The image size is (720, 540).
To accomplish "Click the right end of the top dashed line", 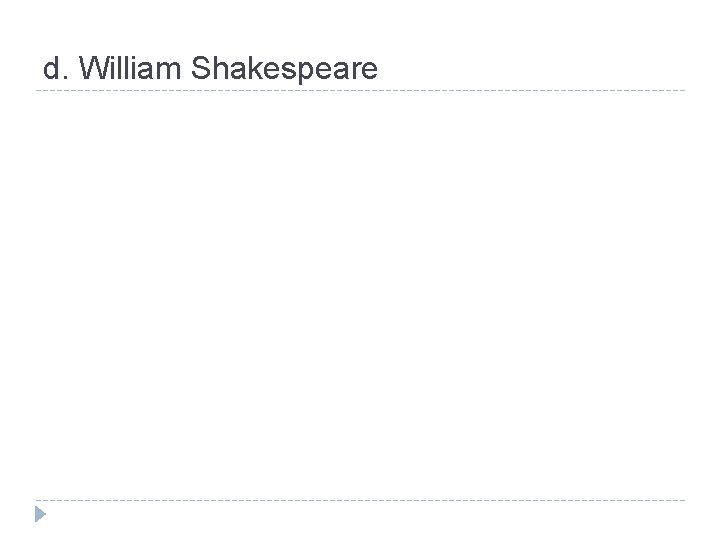I will point(684,91).
